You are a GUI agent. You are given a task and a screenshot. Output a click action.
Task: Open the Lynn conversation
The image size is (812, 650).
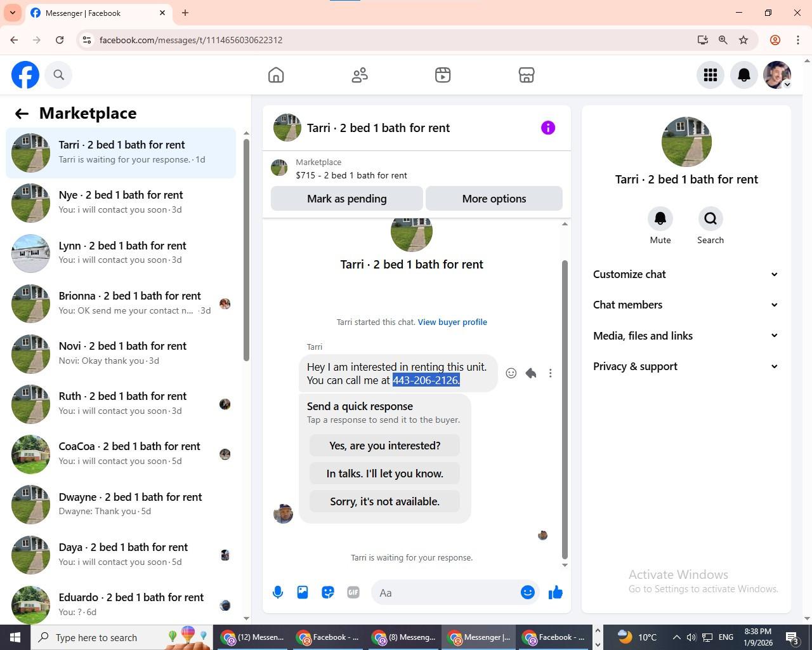[121, 253]
